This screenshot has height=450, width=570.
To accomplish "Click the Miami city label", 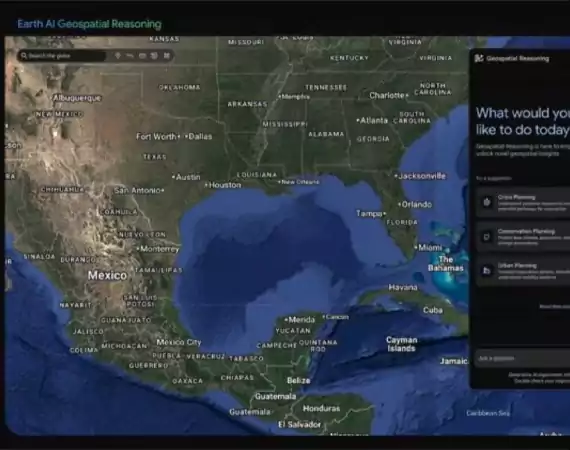I will (430, 248).
